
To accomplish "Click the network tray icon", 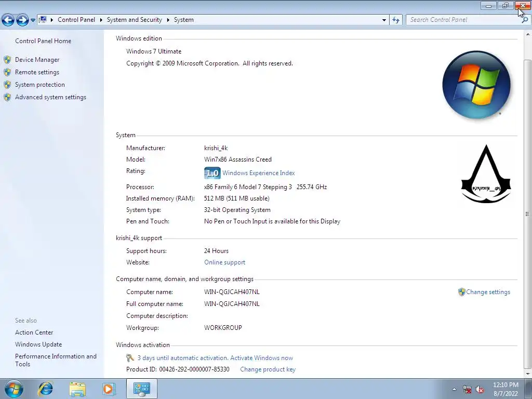I will point(467,390).
